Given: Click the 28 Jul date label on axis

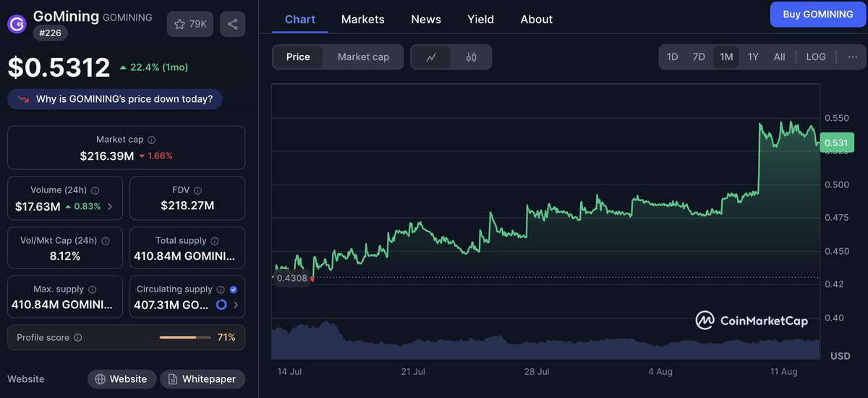Looking at the screenshot, I should (x=537, y=371).
